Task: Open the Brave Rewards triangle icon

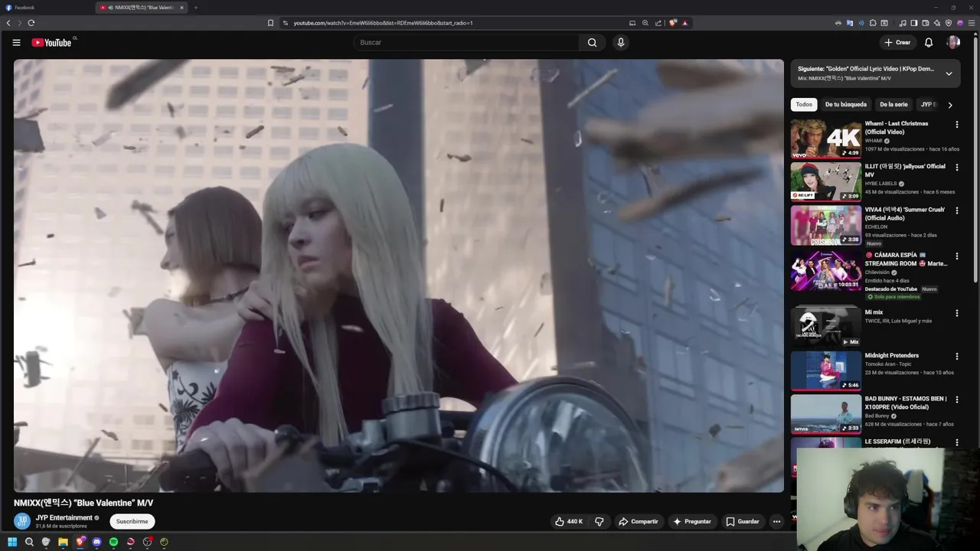Action: coord(684,23)
